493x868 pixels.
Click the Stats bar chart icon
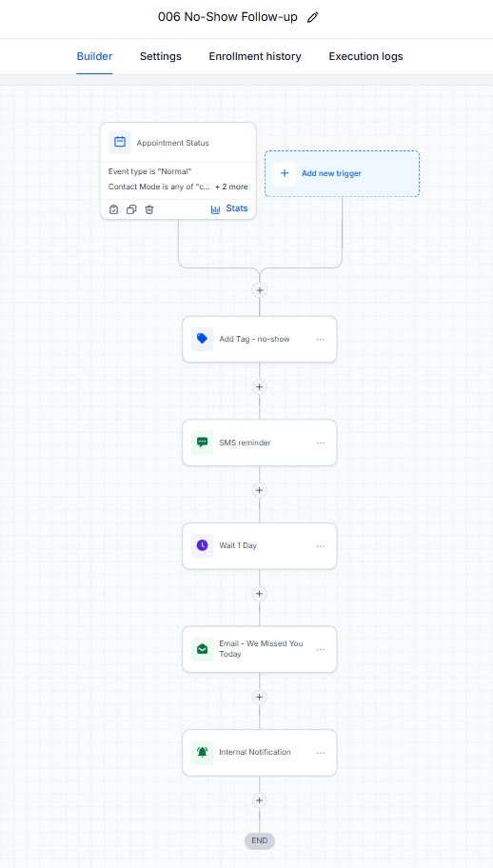point(216,209)
